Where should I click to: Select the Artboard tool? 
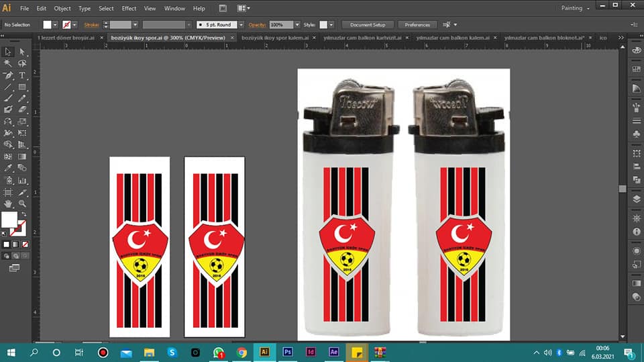pos(8,192)
